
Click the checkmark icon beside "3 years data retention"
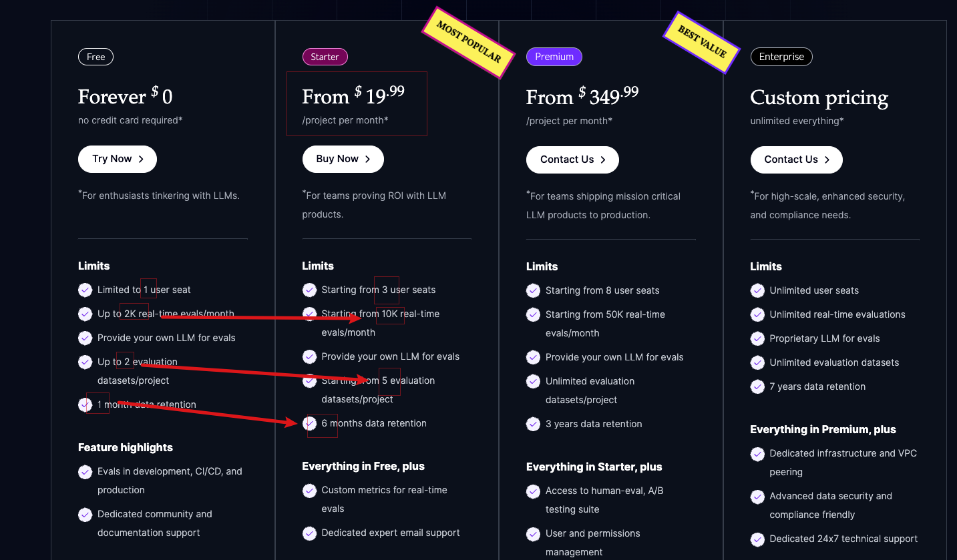pyautogui.click(x=533, y=424)
